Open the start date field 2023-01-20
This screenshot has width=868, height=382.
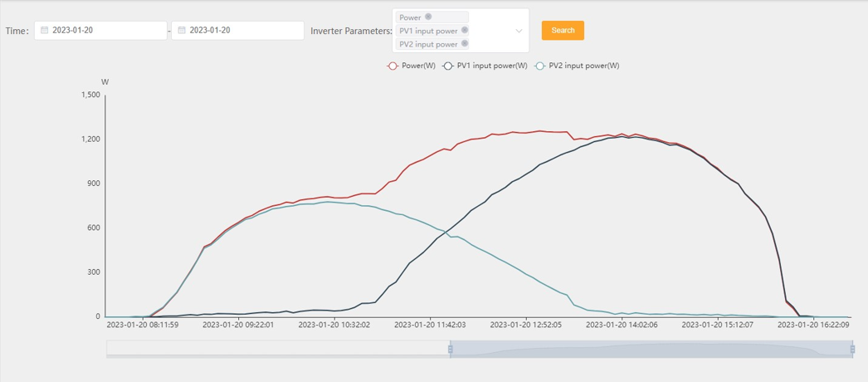coord(100,31)
